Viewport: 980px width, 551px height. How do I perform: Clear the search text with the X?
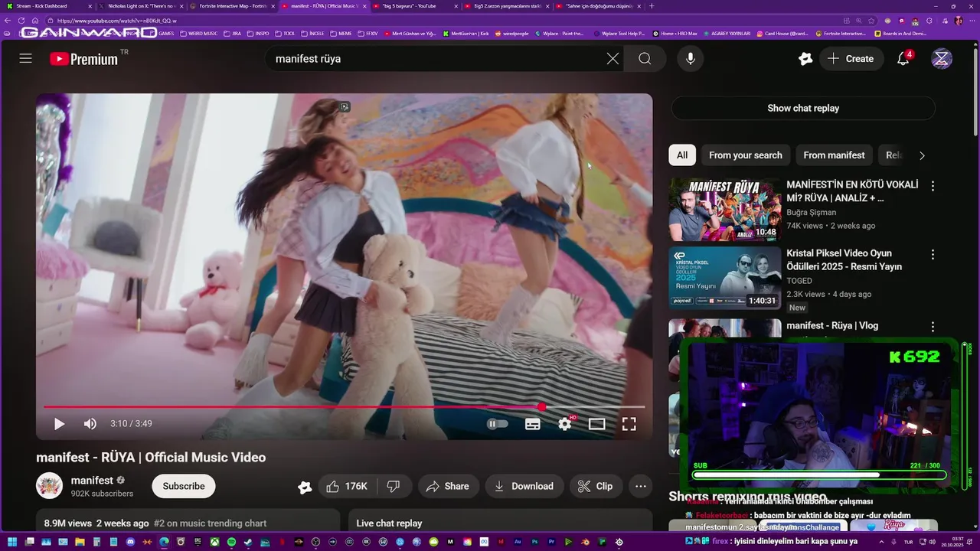(612, 58)
